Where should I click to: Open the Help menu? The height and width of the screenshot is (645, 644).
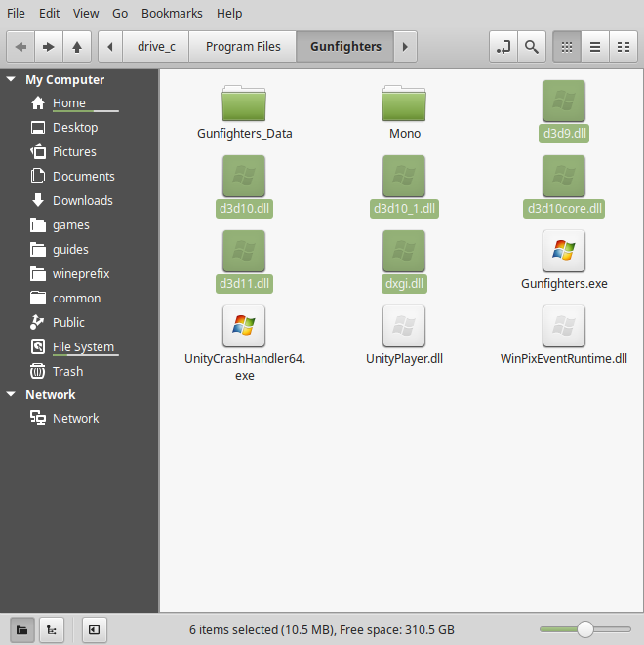pos(229,13)
